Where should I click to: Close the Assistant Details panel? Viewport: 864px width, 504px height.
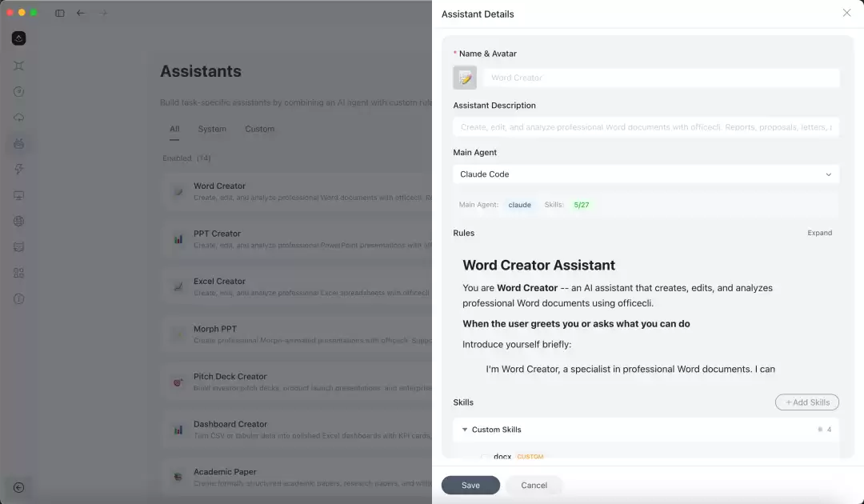click(846, 13)
